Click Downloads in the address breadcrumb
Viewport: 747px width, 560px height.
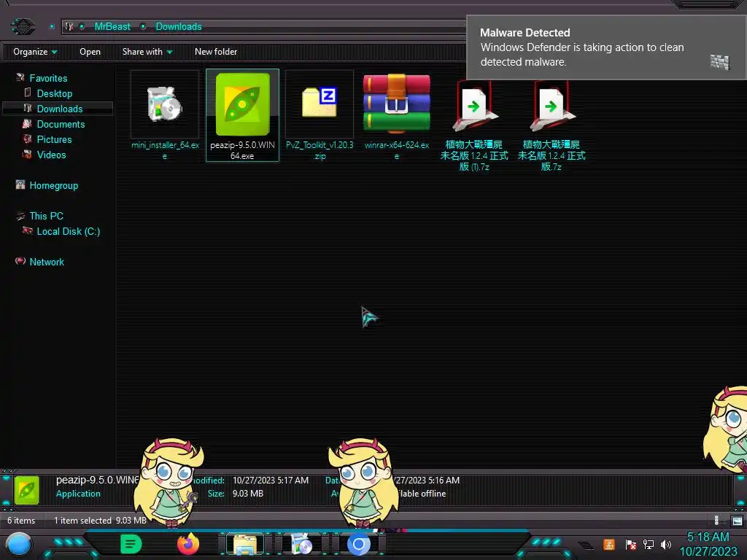click(x=179, y=27)
